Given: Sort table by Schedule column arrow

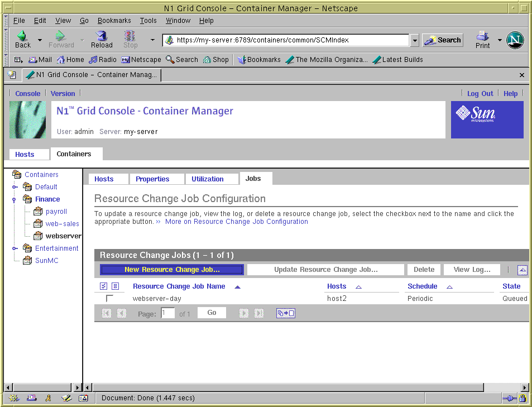Looking at the screenshot, I should click(449, 287).
